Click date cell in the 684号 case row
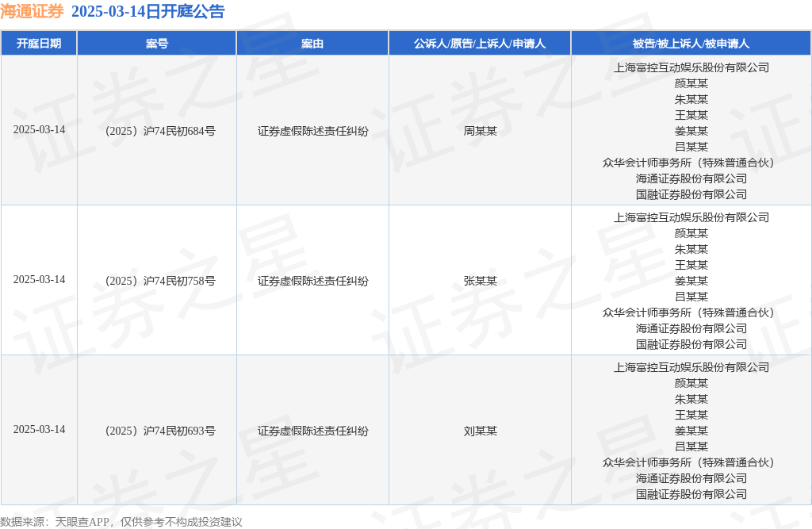 click(40, 129)
